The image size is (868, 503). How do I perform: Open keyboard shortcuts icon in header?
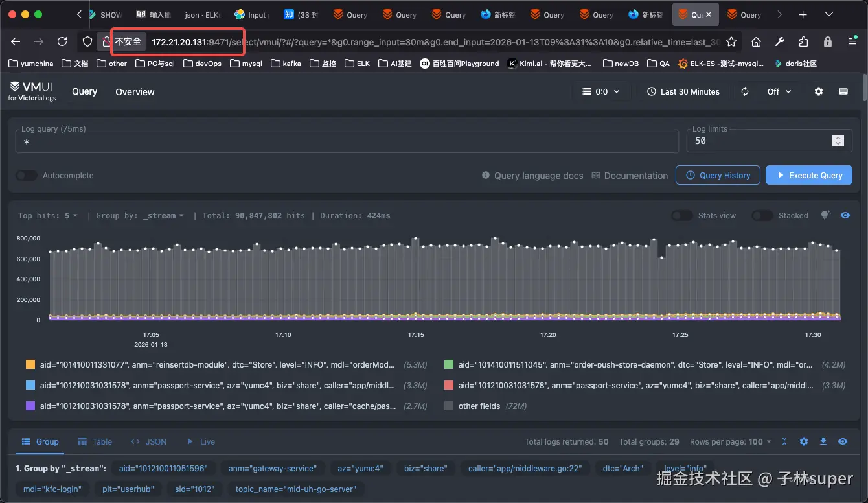tap(843, 91)
